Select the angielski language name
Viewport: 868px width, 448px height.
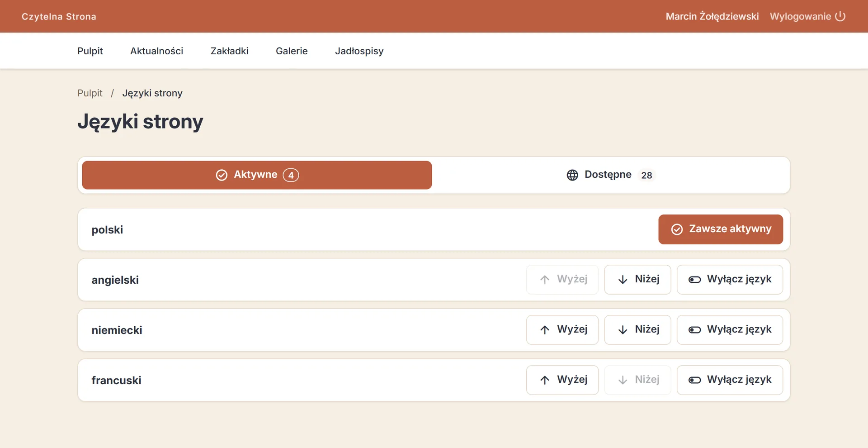(x=115, y=280)
